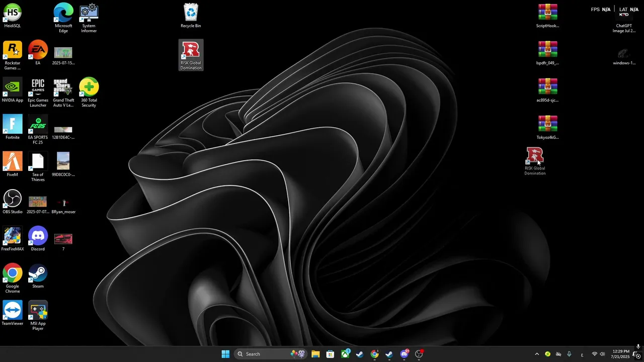Select the Recycle Bin icon
644x362 pixels.
[x=191, y=16]
